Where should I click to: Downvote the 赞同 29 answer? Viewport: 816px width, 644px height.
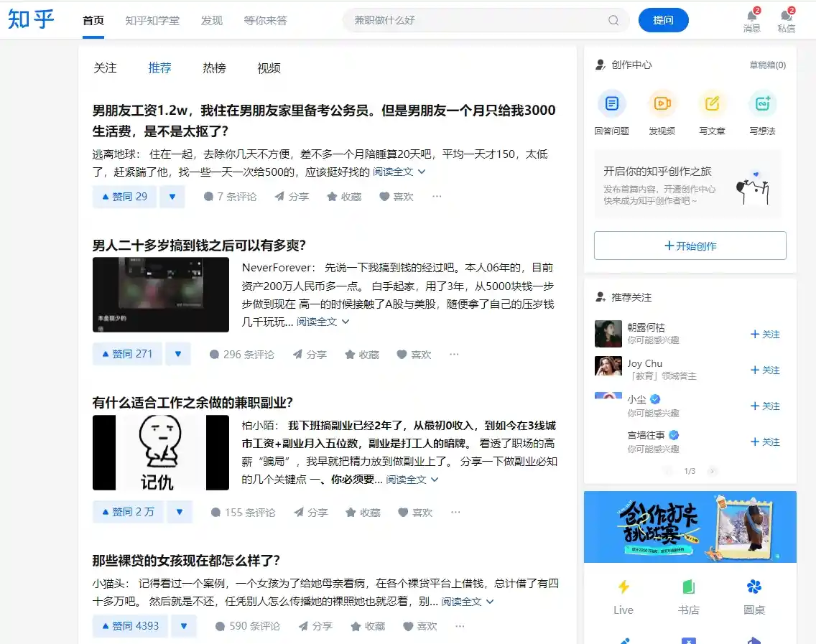172,197
